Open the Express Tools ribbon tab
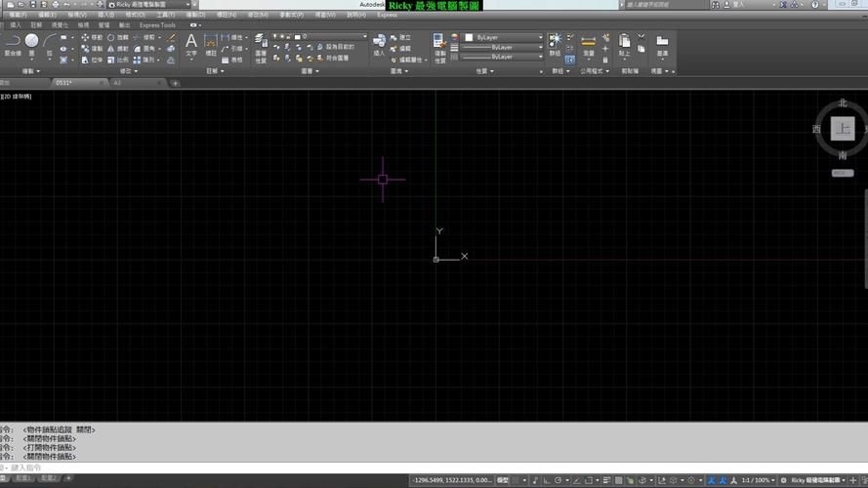The width and height of the screenshot is (868, 488). pyautogui.click(x=157, y=24)
